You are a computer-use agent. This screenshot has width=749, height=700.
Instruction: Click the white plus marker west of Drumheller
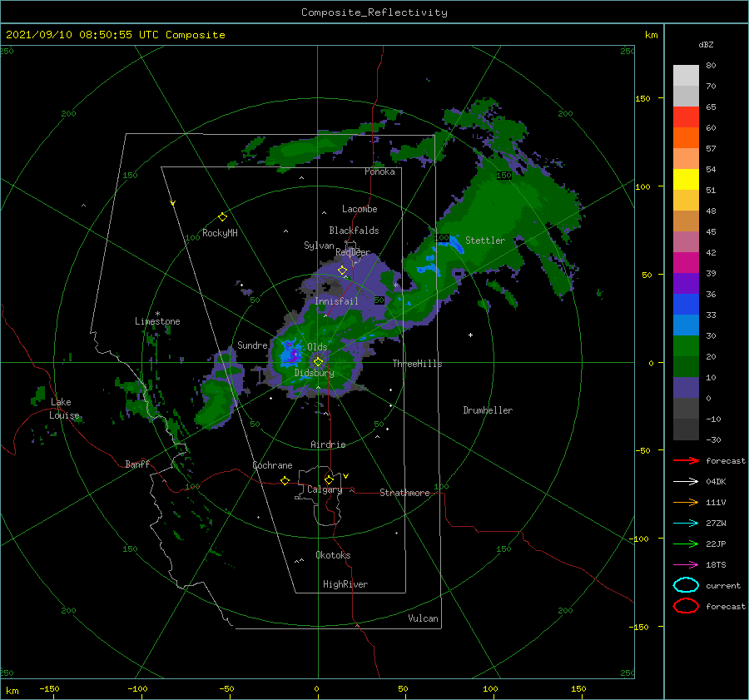pos(470,335)
